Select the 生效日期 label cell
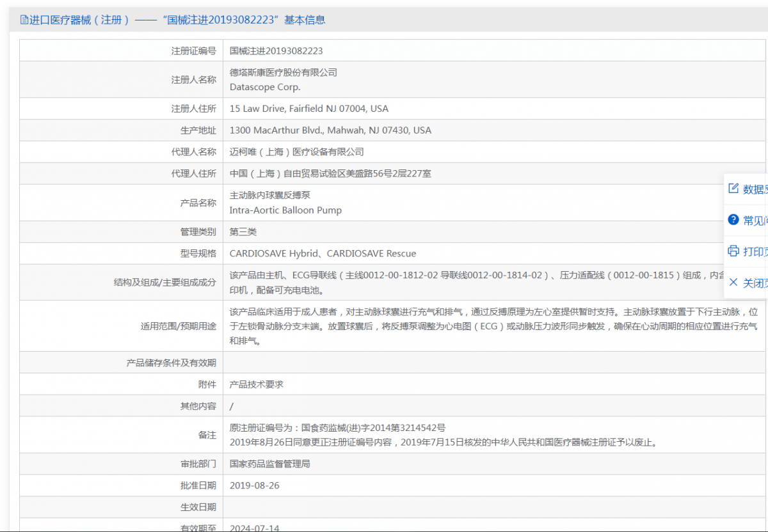The image size is (768, 532). point(121,508)
